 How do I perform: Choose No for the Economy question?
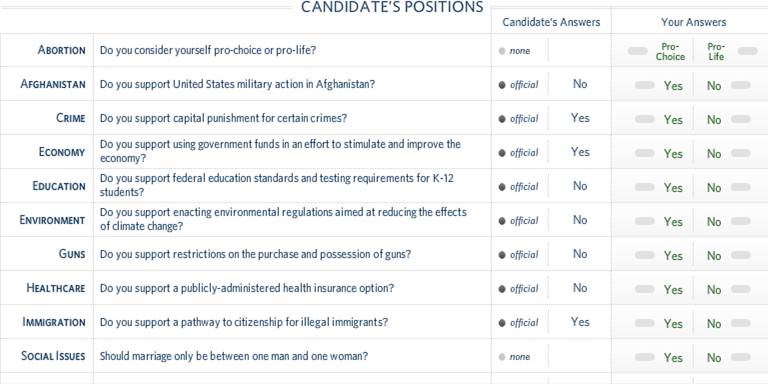[714, 154]
